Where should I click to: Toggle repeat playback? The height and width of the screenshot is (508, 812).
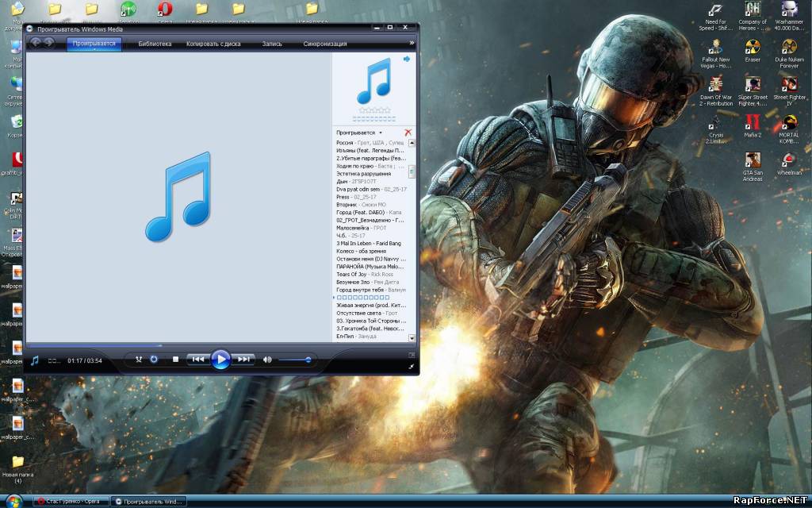(x=154, y=360)
